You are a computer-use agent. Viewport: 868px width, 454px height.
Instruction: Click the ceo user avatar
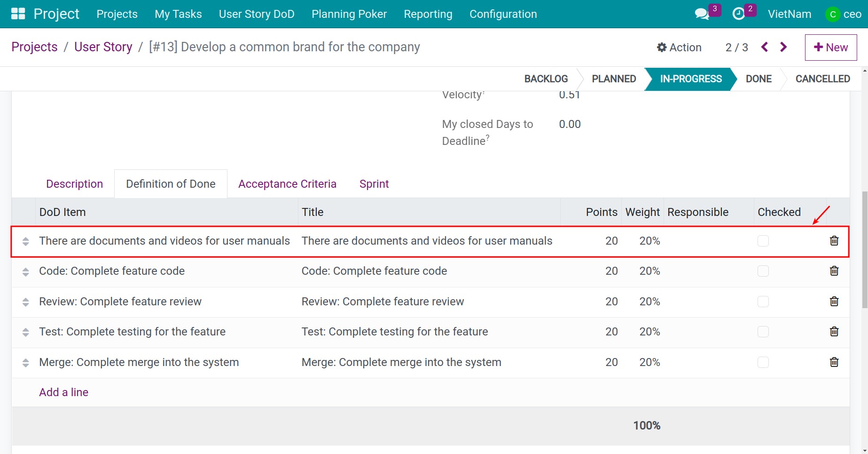833,14
